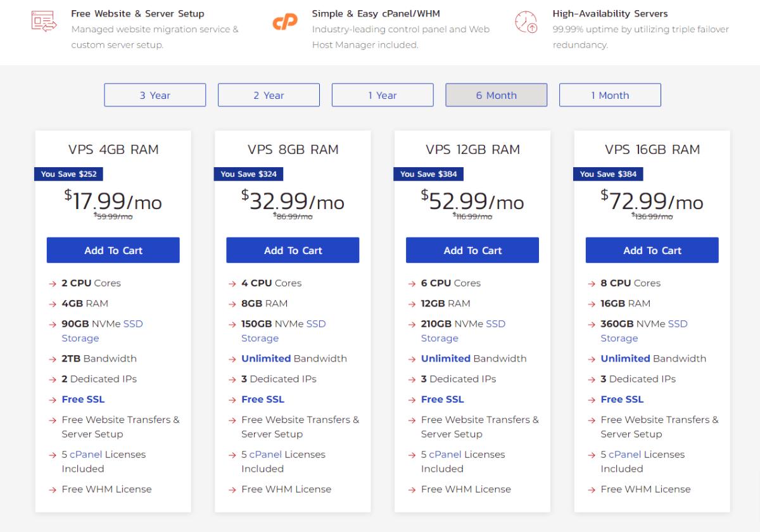
Task: Click the Free Website & Server Setup heading
Action: [x=137, y=13]
